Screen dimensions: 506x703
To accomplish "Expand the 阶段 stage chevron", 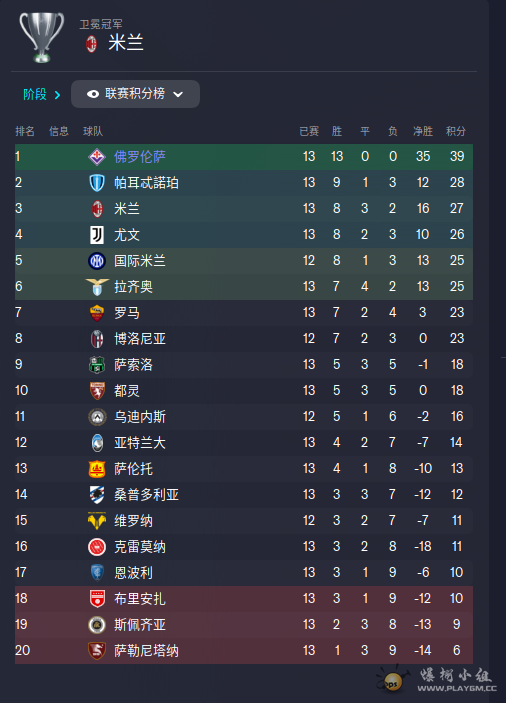I will (57, 95).
